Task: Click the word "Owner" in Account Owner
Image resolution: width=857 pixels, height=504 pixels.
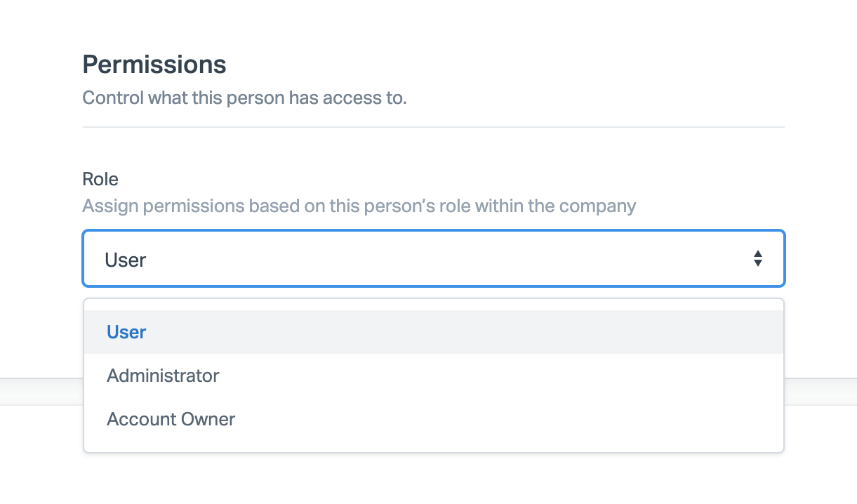Action: pos(206,419)
